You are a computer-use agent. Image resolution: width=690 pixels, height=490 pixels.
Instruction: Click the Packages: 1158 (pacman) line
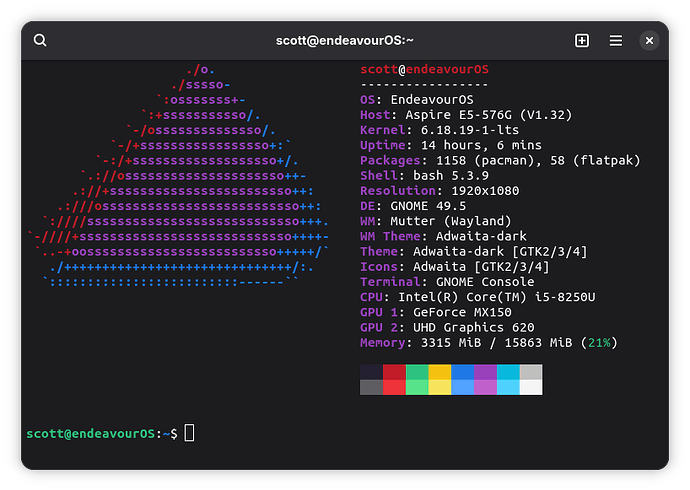(500, 161)
